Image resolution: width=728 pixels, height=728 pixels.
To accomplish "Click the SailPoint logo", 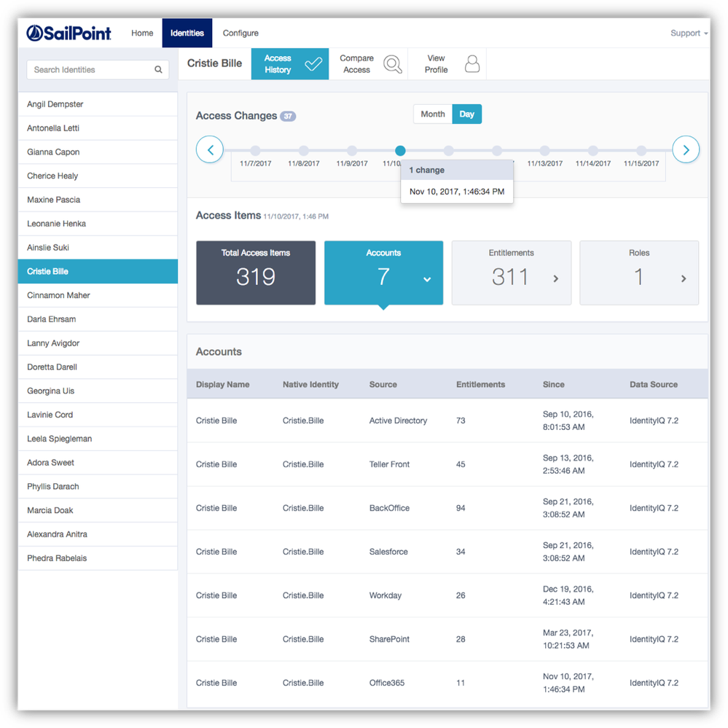I will (x=69, y=33).
